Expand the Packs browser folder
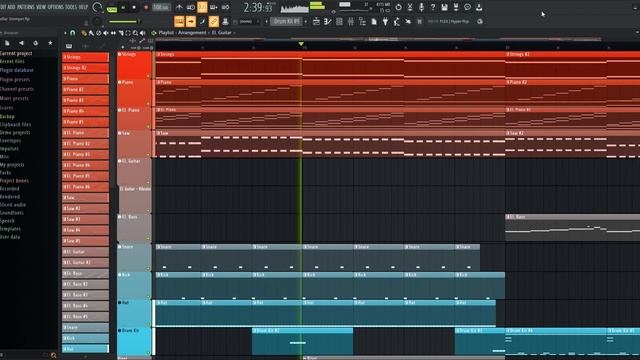The width and height of the screenshot is (640, 360). coord(6,173)
